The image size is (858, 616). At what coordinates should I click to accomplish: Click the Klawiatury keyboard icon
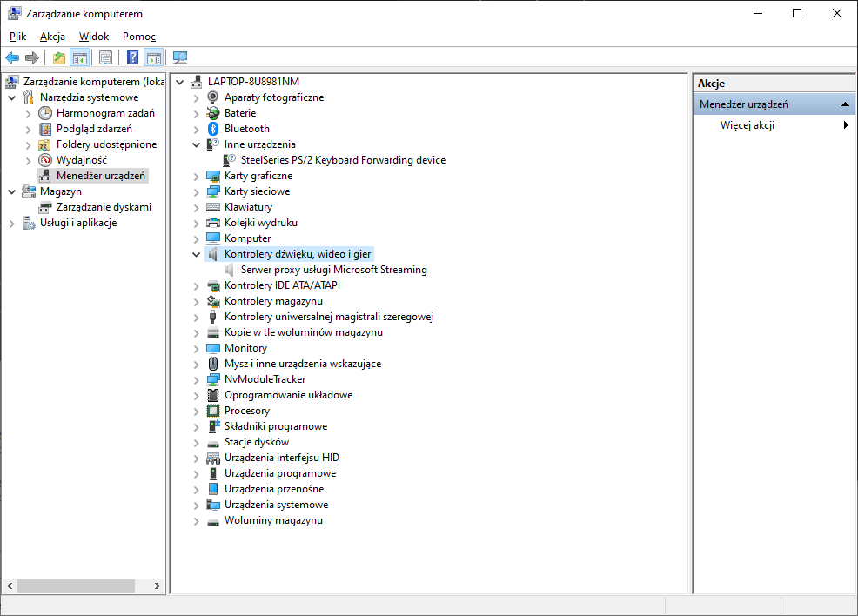click(x=213, y=207)
